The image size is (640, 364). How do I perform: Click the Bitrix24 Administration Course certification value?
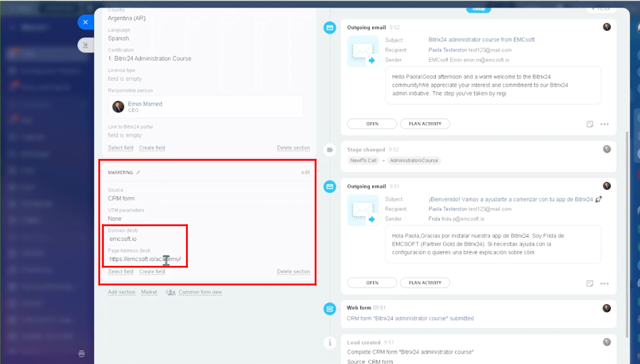(x=150, y=58)
